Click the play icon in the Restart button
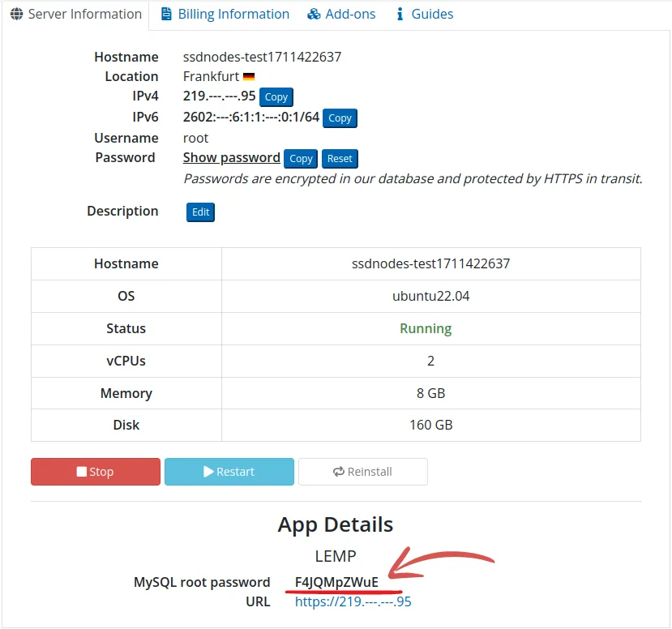Viewport: 672px width, 629px height. [208, 472]
